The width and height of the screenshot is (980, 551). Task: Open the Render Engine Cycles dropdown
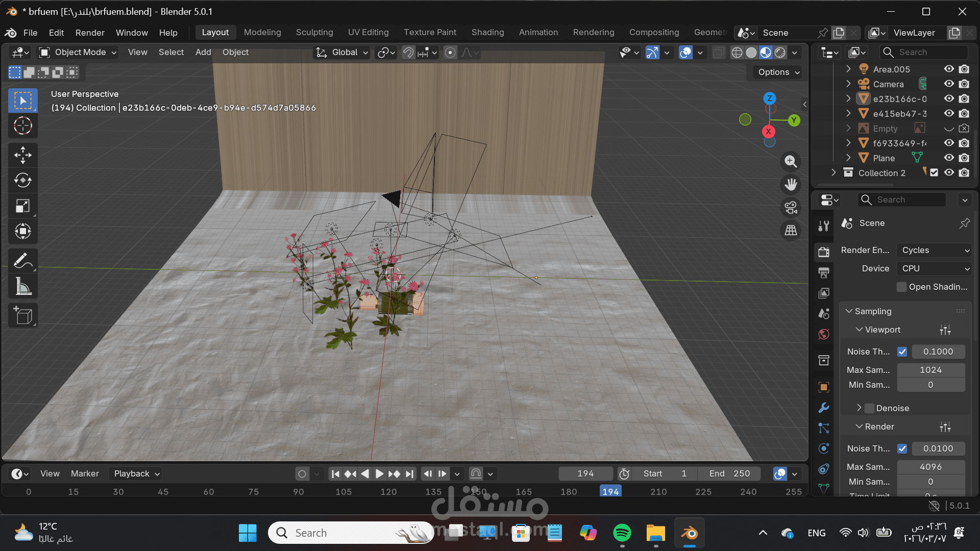pos(935,250)
